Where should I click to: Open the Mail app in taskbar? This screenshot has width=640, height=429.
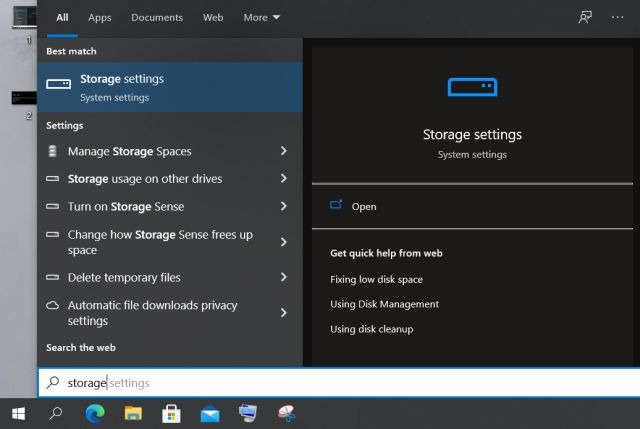[210, 415]
